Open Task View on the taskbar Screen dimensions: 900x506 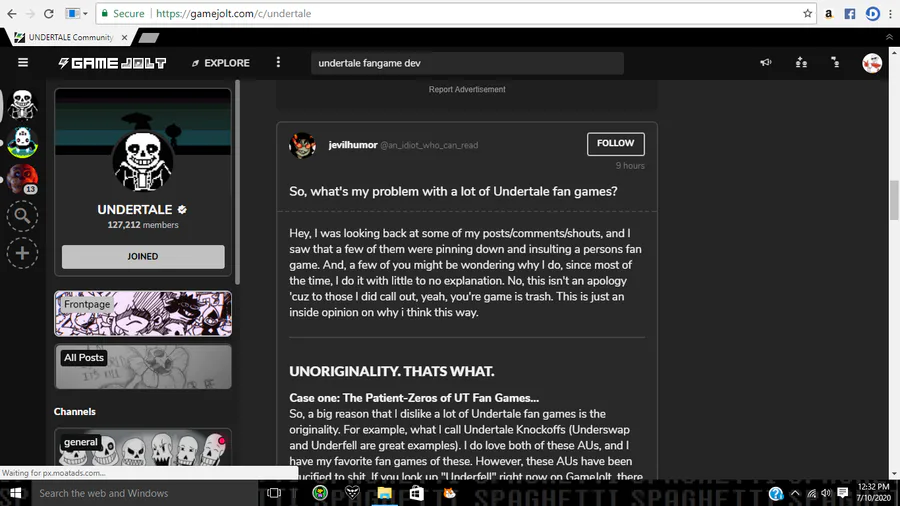click(274, 493)
